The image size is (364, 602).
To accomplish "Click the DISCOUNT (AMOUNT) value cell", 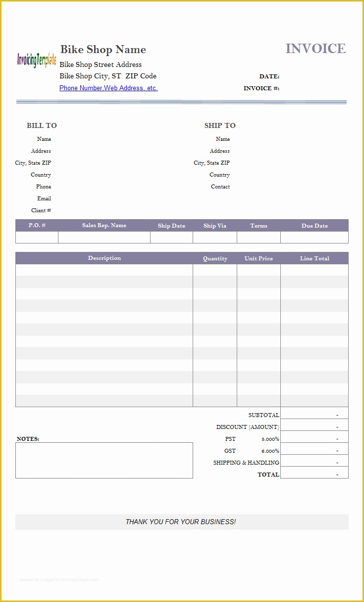I will [x=314, y=425].
